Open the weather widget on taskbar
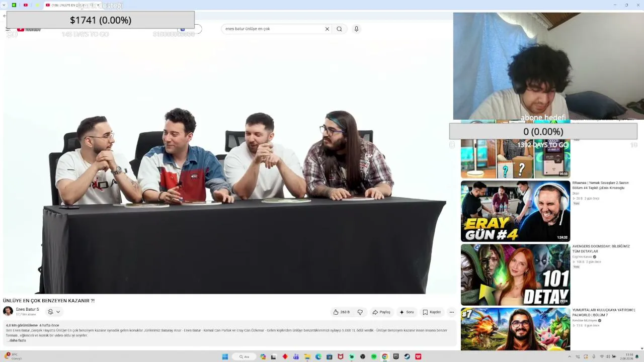The image size is (644, 362). 12,356
